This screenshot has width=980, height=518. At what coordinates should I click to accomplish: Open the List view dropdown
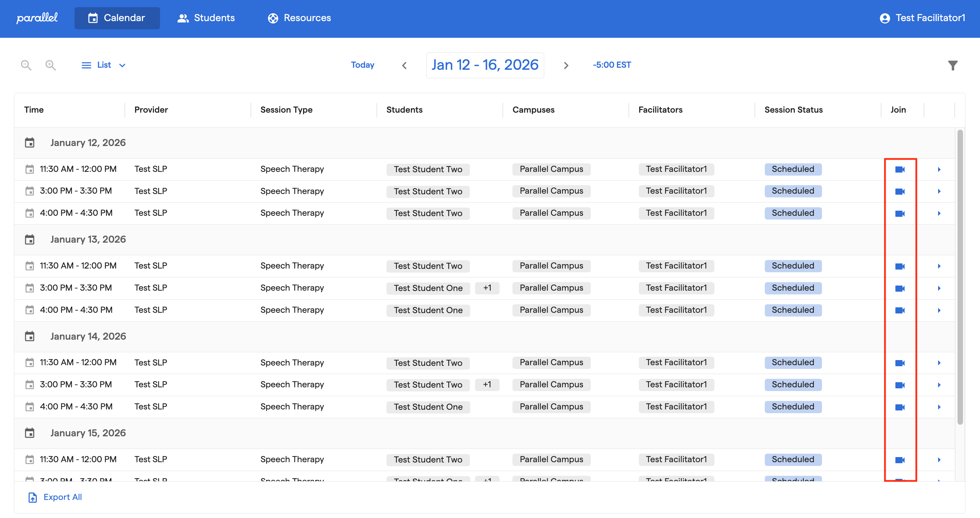click(x=104, y=65)
